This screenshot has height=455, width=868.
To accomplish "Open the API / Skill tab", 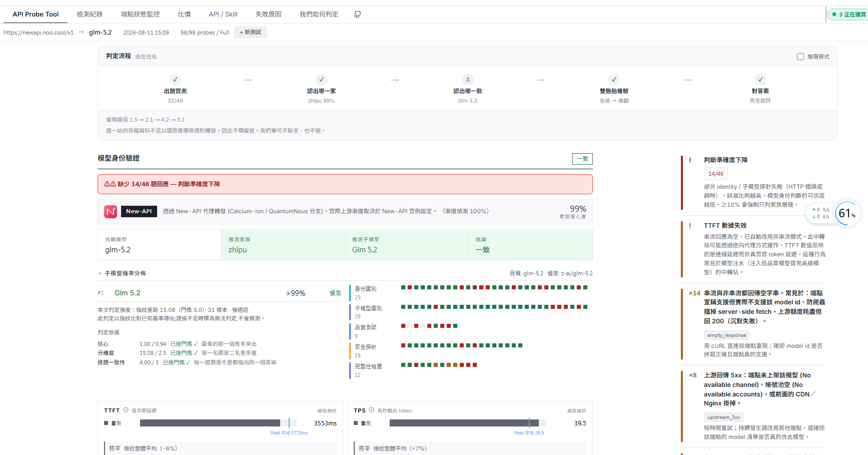I will 223,15.
